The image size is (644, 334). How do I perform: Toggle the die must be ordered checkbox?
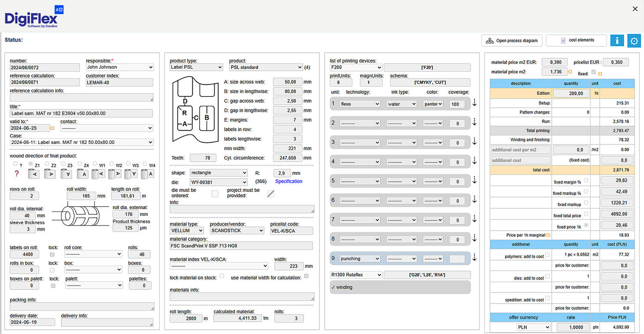tap(215, 194)
